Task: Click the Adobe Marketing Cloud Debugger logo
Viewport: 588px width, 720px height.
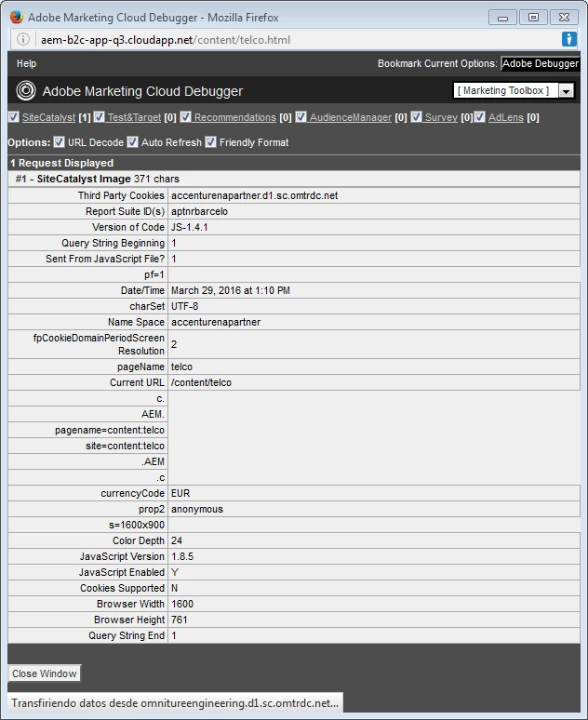Action: [x=26, y=90]
